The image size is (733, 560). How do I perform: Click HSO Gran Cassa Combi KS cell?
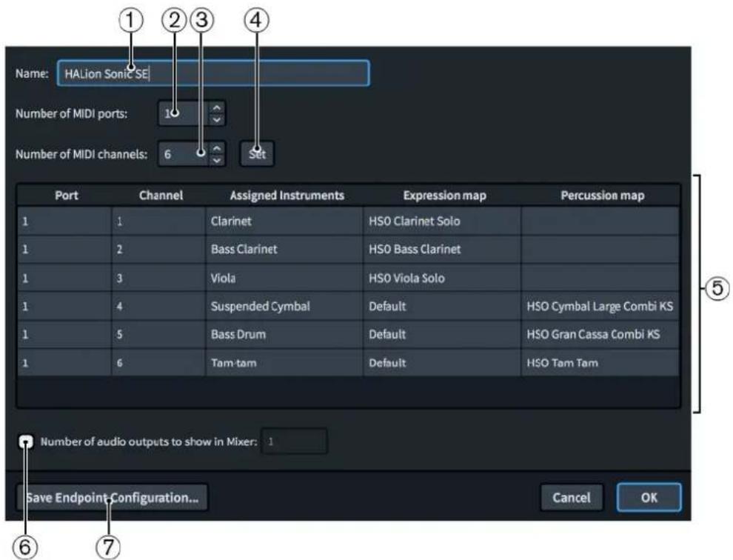click(x=600, y=334)
